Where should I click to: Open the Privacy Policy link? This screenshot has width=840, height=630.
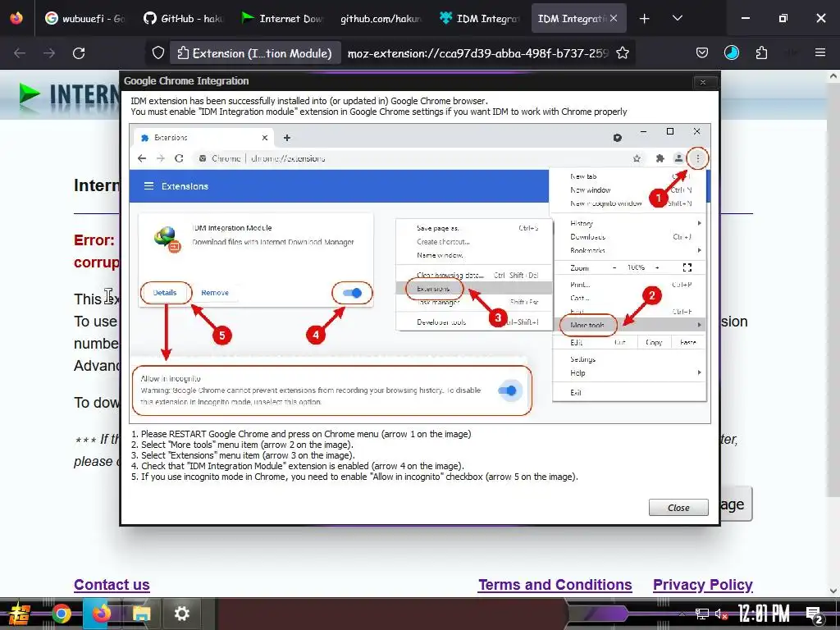point(702,584)
